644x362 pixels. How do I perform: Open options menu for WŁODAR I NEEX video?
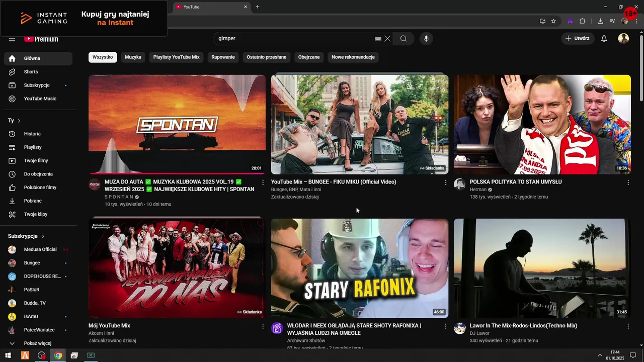[x=445, y=326]
